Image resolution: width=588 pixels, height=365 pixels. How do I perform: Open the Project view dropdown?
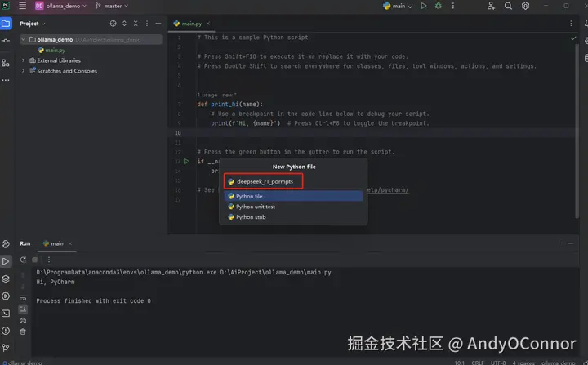pyautogui.click(x=33, y=23)
